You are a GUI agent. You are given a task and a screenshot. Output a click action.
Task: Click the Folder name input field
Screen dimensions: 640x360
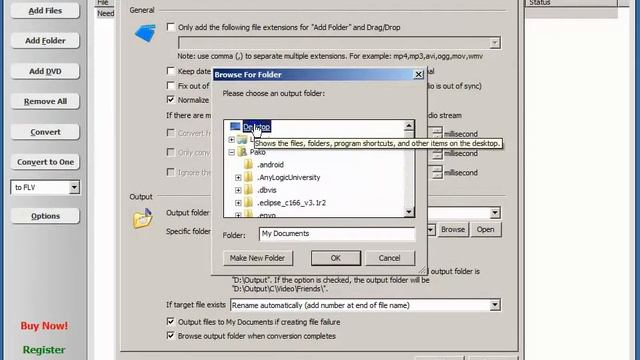tap(337, 234)
